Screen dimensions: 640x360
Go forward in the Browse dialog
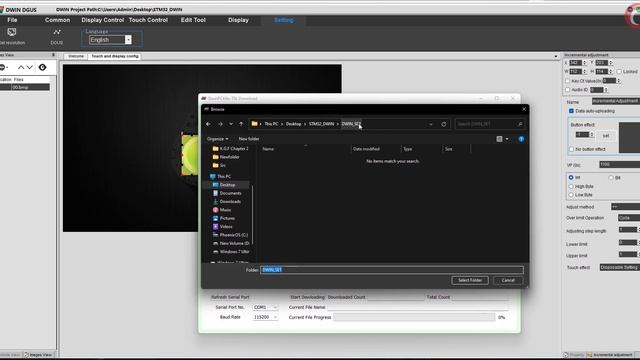pos(220,124)
